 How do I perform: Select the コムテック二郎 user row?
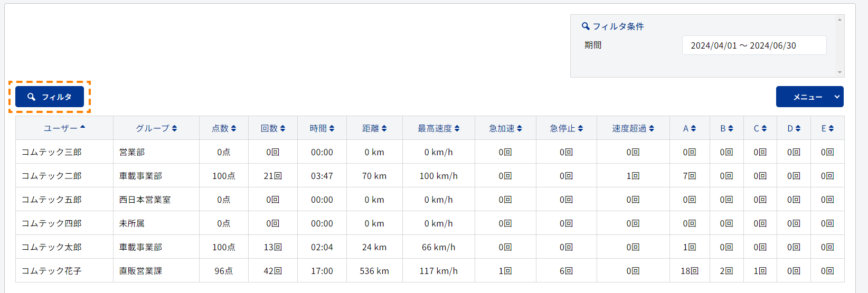click(x=430, y=176)
